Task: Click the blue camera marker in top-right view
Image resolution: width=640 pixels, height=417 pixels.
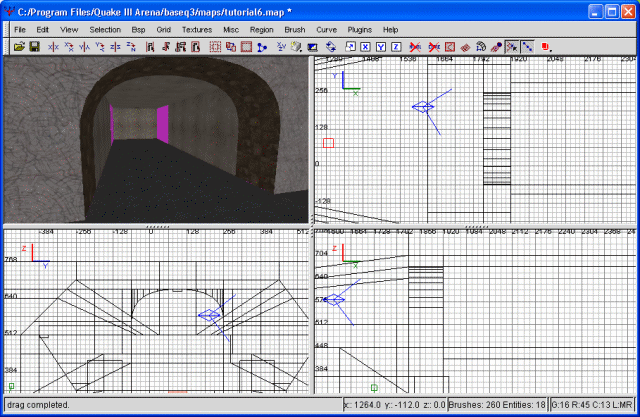Action: [423, 107]
